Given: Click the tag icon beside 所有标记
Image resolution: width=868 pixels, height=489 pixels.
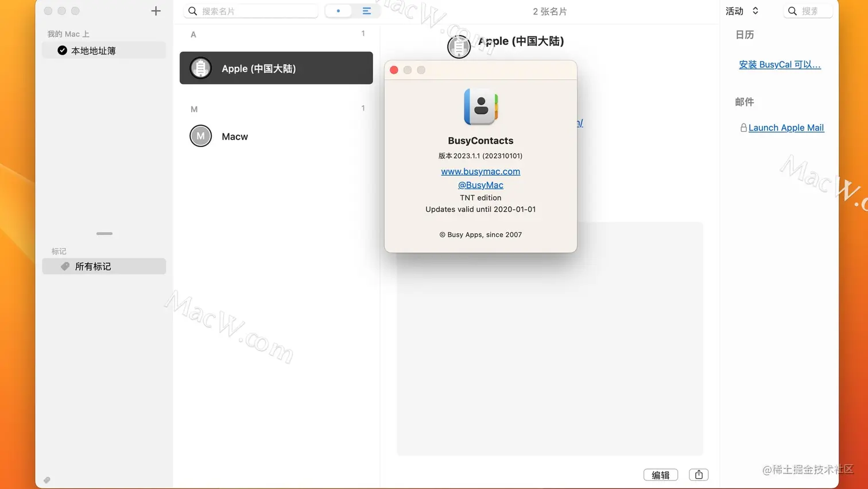Looking at the screenshot, I should 65,266.
